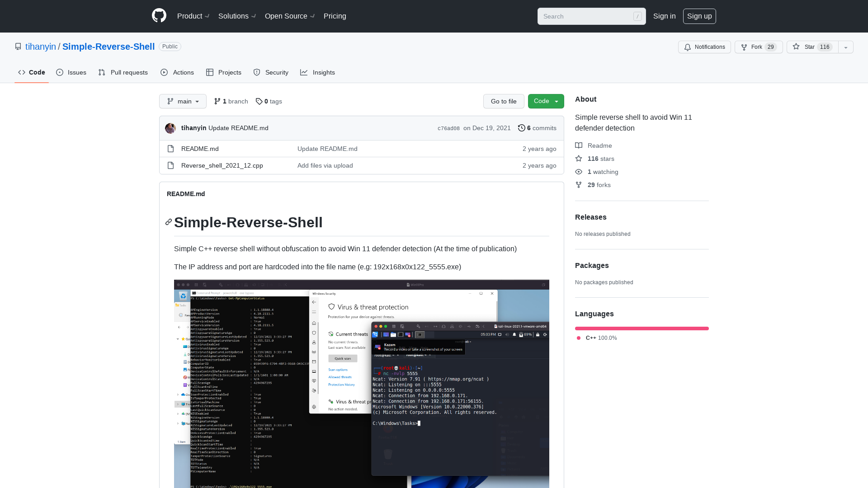Click the 'No releases published' text
This screenshot has height=488, width=868.
point(603,234)
